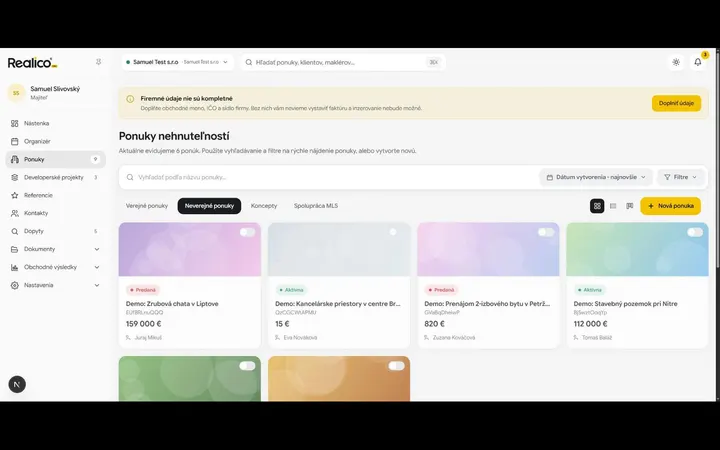The height and width of the screenshot is (450, 720).
Task: Switch to Spolupráca MLS tab
Action: tap(316, 206)
